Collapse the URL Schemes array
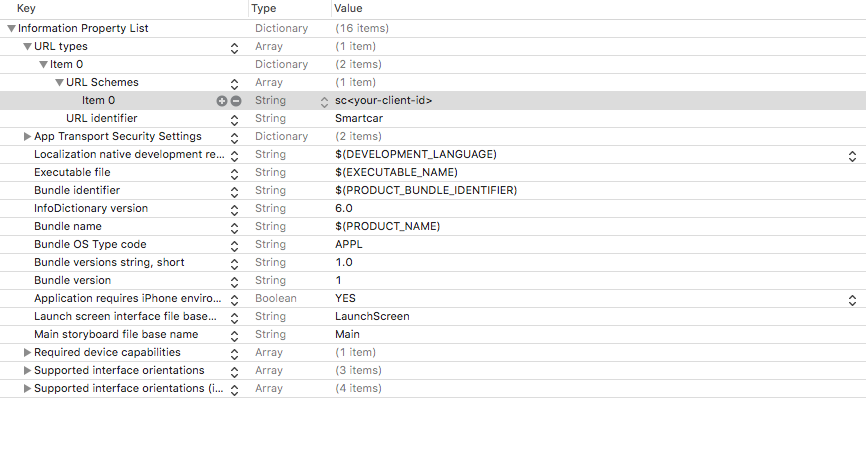 [x=59, y=83]
